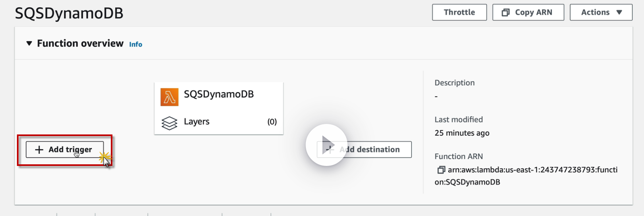
Task: Click the Add trigger button label
Action: pos(70,150)
